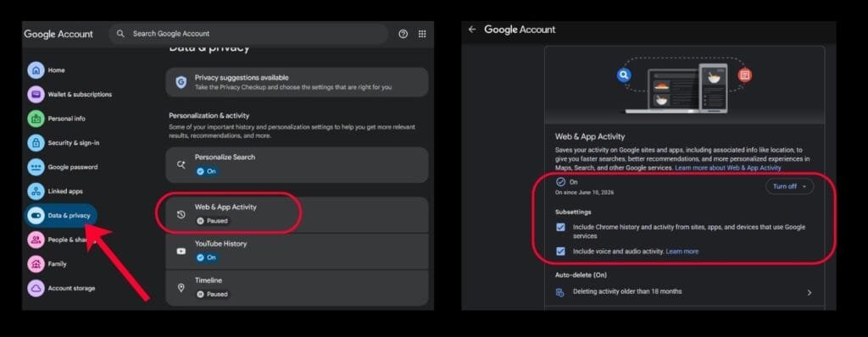Toggle Include voice and audio activity checkbox
The image size is (868, 337).
point(561,251)
